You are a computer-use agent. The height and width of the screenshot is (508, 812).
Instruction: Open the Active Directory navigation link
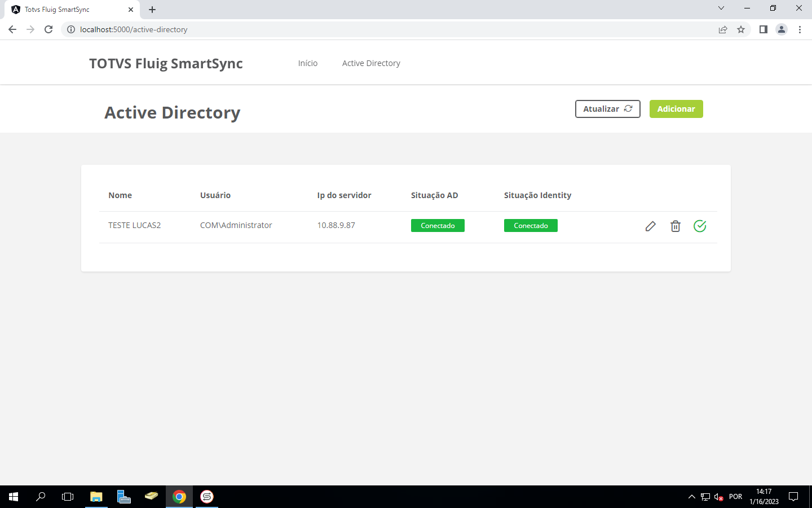pyautogui.click(x=371, y=63)
